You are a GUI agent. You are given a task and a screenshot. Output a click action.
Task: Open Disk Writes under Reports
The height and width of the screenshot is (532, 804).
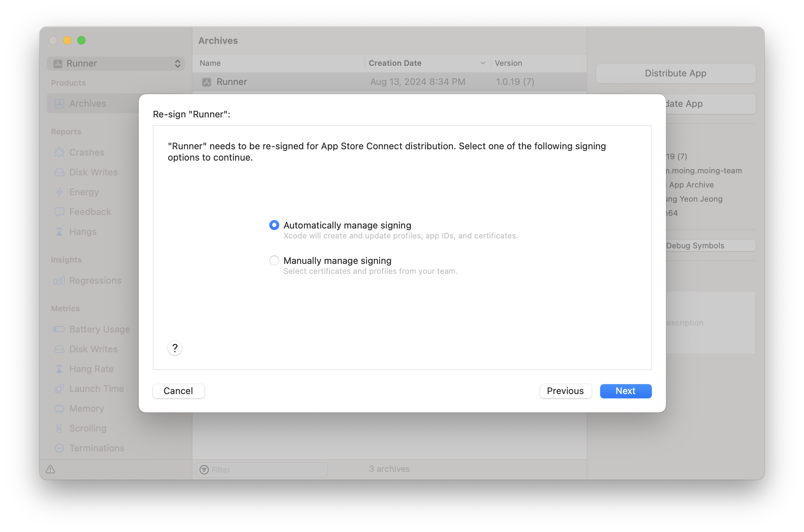(93, 172)
